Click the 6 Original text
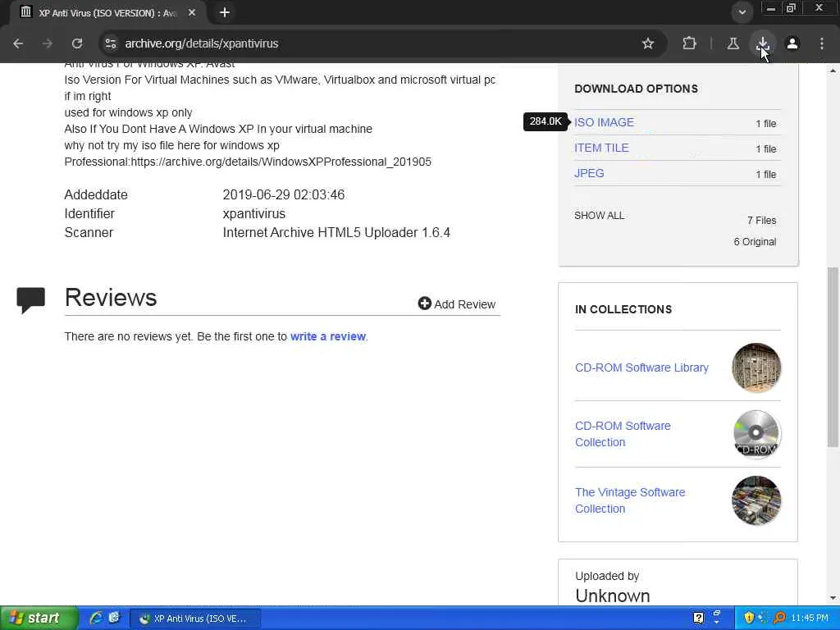 click(x=755, y=242)
